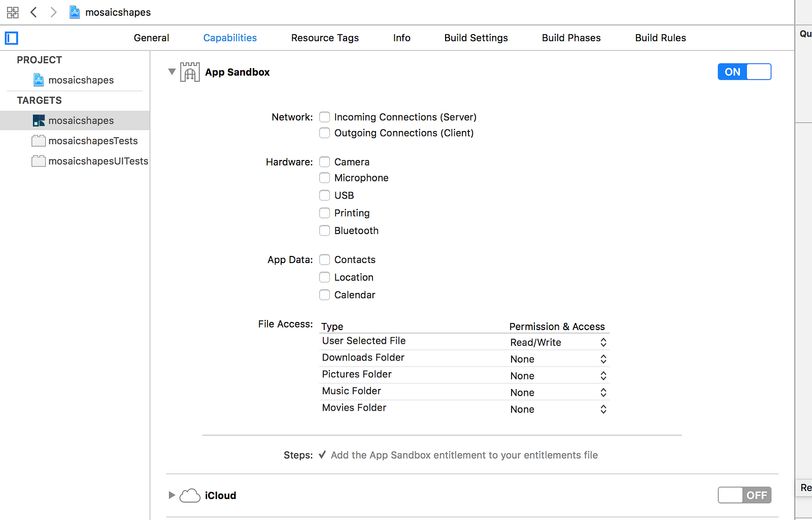The height and width of the screenshot is (520, 812).
Task: Check the USB checkbox
Action: click(325, 196)
